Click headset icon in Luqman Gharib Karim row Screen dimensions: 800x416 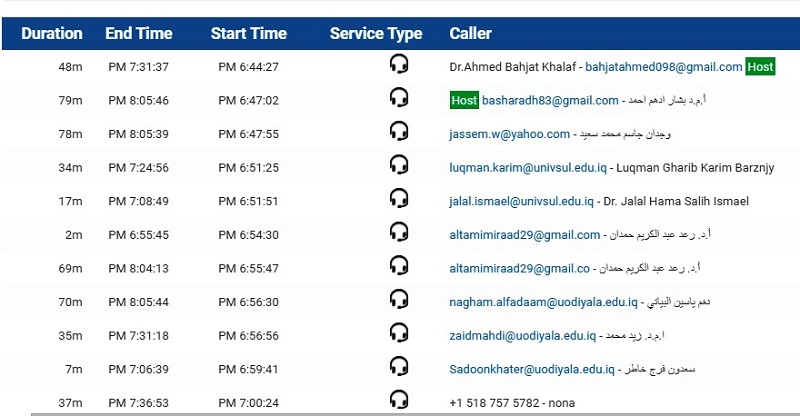pos(399,165)
